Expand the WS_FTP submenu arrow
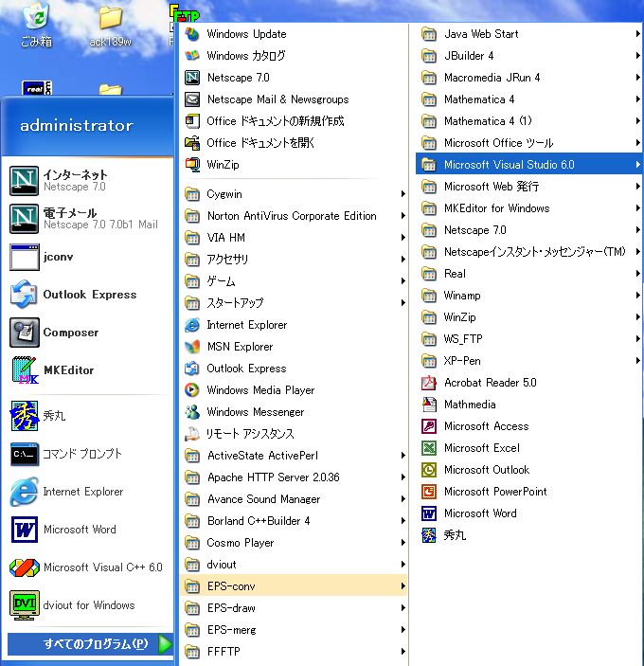 [637, 339]
